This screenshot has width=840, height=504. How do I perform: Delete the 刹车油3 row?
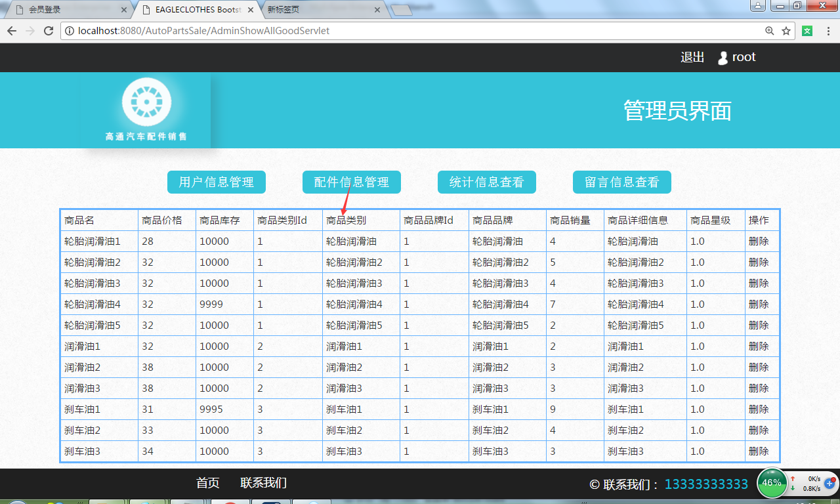(x=759, y=451)
